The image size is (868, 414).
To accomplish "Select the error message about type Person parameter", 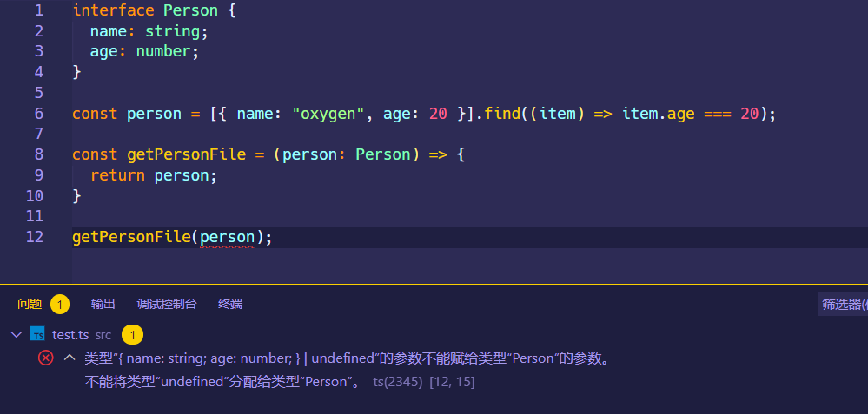I will point(347,358).
